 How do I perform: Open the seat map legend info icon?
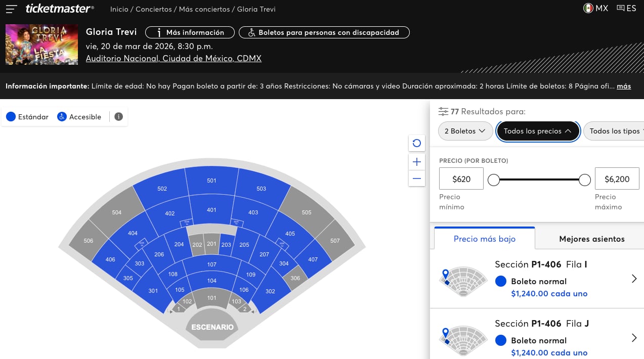tap(118, 116)
